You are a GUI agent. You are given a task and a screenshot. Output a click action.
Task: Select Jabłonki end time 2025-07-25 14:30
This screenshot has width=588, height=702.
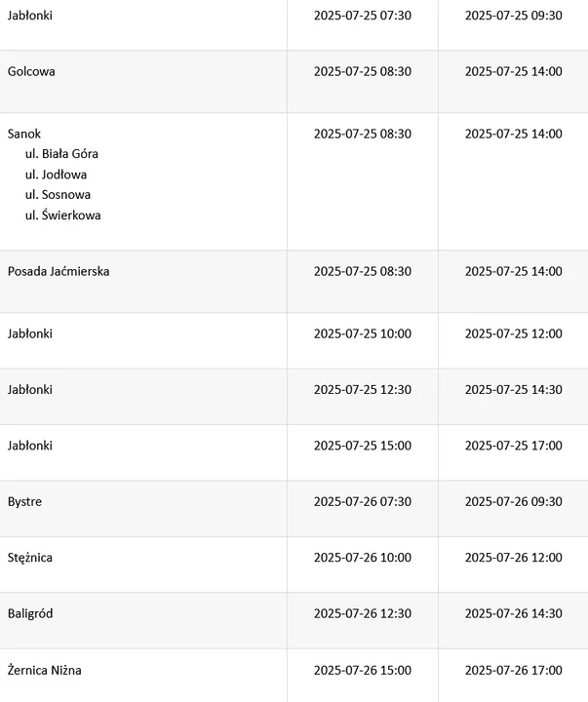coord(514,389)
